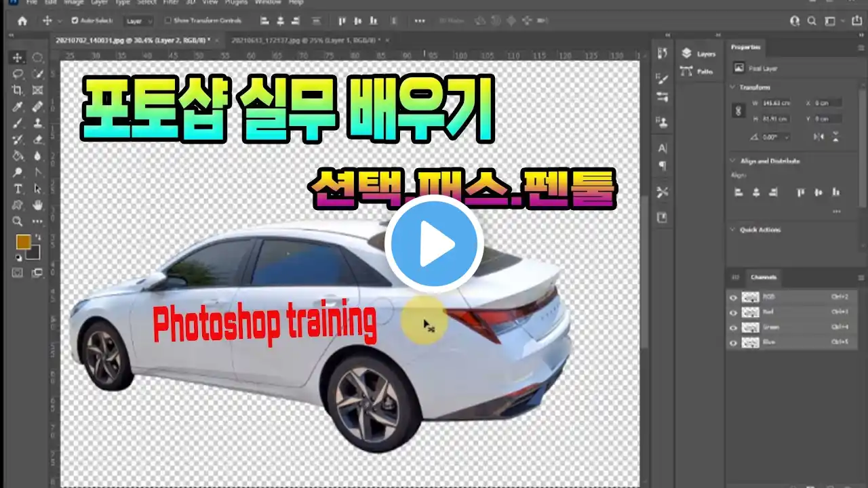
Task: Select the Pen tool
Action: pos(38,172)
